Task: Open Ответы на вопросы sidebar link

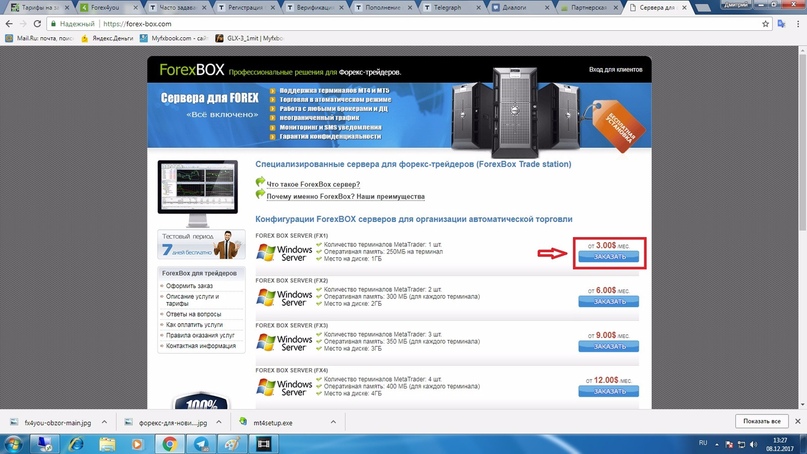Action: click(194, 314)
